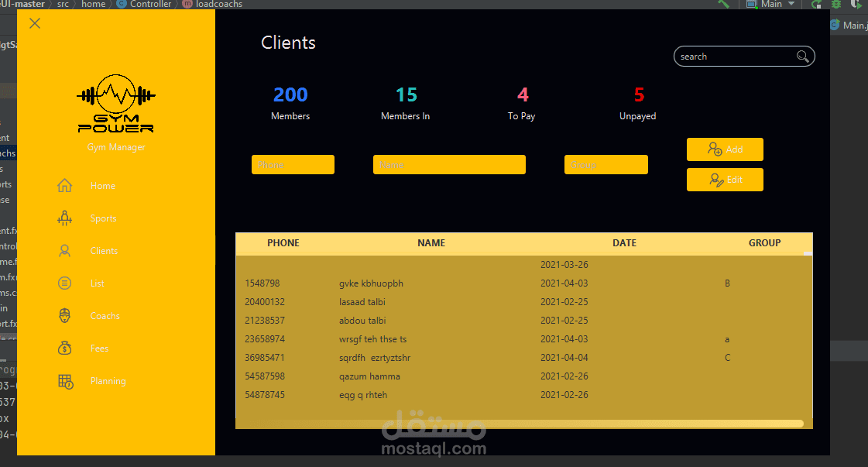
Task: Select the abdou talbi name cell
Action: point(362,320)
